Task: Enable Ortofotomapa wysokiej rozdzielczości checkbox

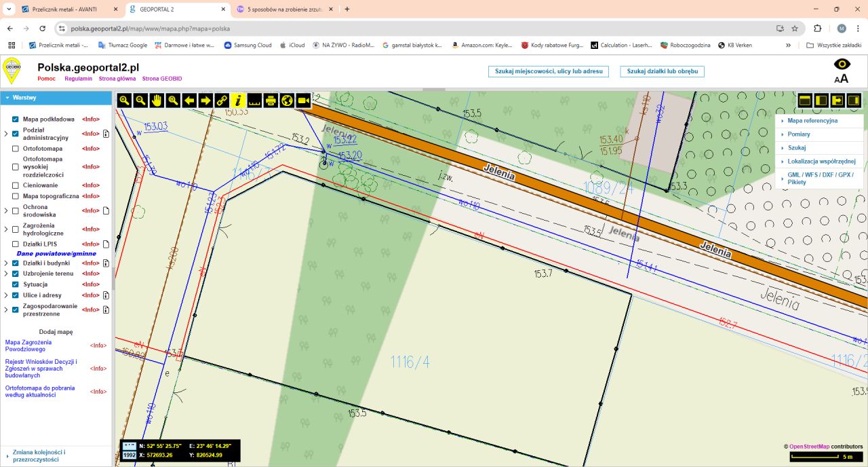Action: [x=16, y=167]
